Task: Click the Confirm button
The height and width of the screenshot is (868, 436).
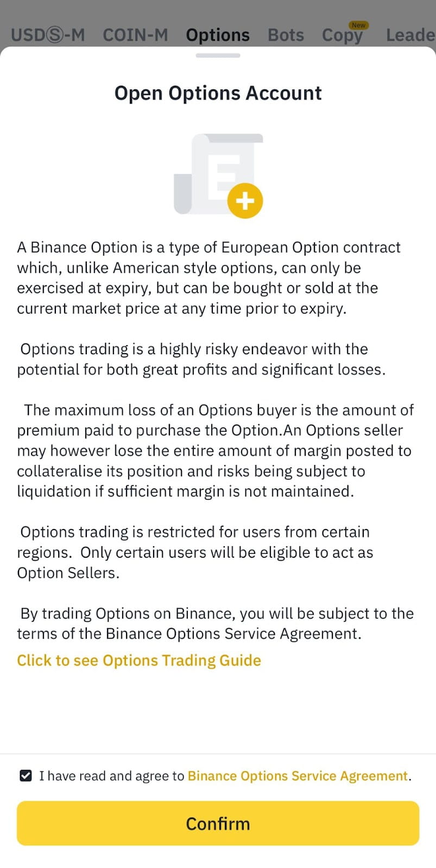Action: tap(218, 823)
